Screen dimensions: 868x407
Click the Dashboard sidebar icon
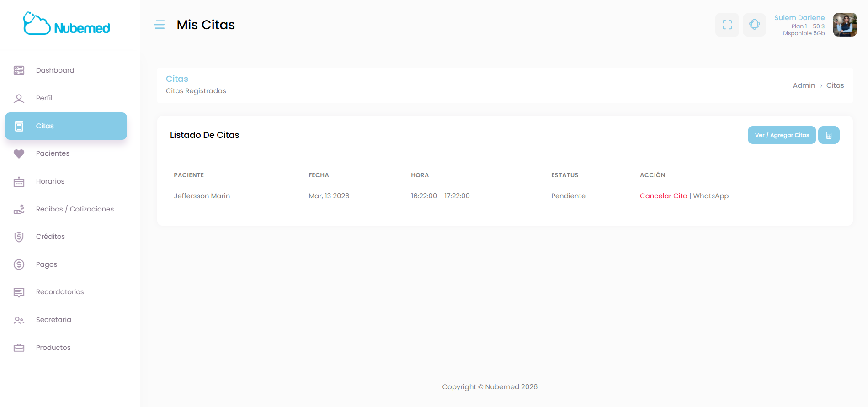19,70
